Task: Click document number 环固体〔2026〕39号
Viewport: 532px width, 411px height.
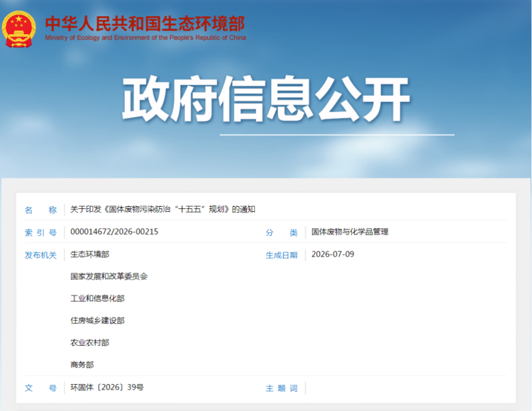Action: [x=107, y=388]
